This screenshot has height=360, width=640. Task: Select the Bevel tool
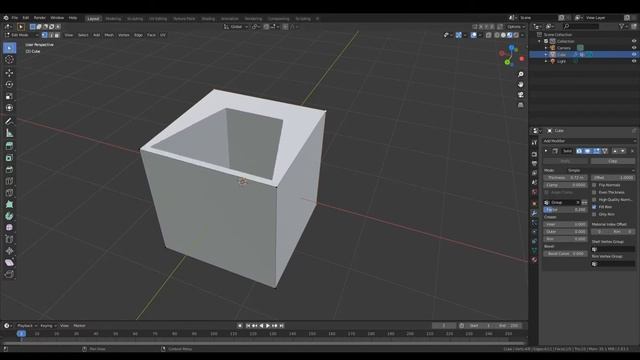click(x=9, y=169)
